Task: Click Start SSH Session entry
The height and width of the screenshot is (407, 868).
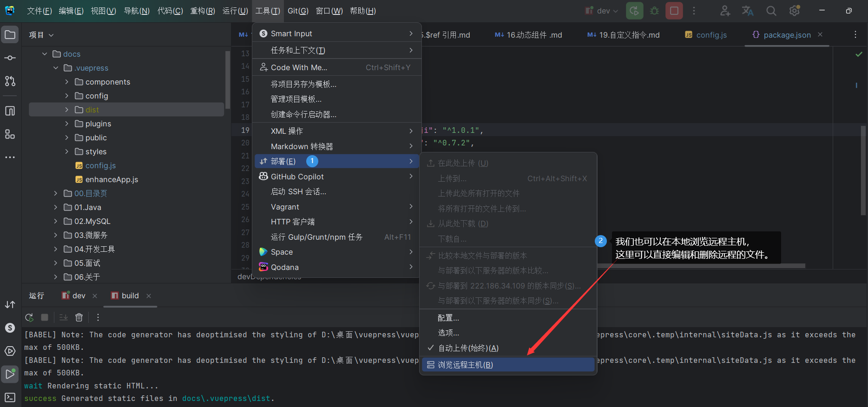Action: click(x=336, y=191)
